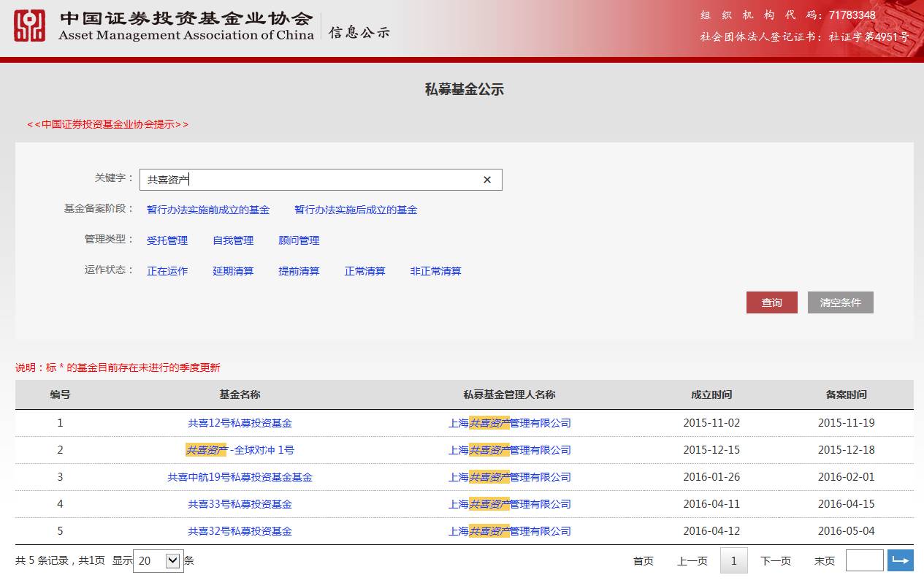Filter funds by 正在运作 status
924x583 pixels.
167,270
